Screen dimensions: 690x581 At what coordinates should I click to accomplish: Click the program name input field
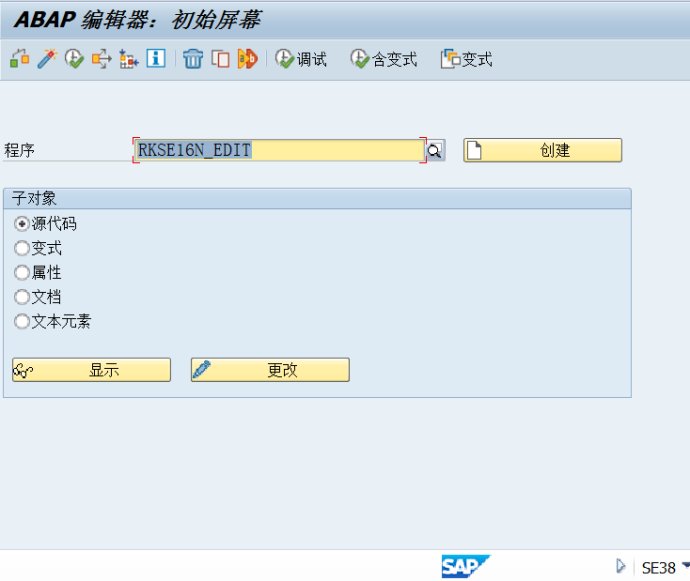click(279, 150)
